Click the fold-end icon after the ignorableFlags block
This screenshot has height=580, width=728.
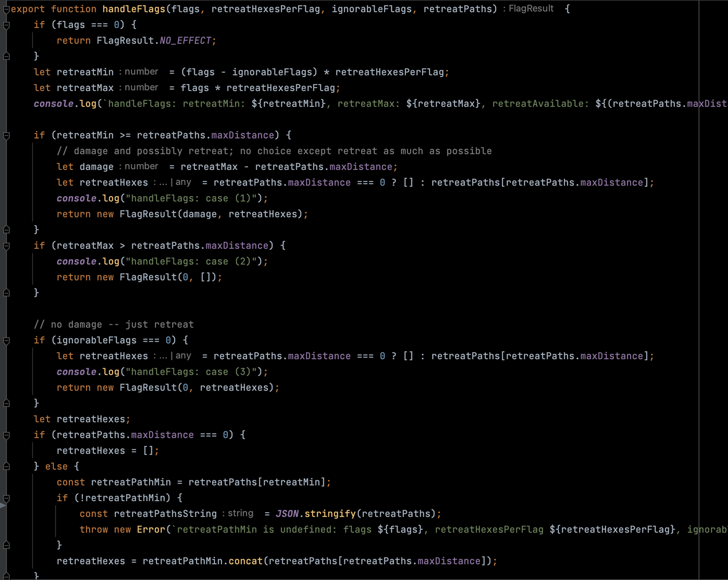coord(6,403)
